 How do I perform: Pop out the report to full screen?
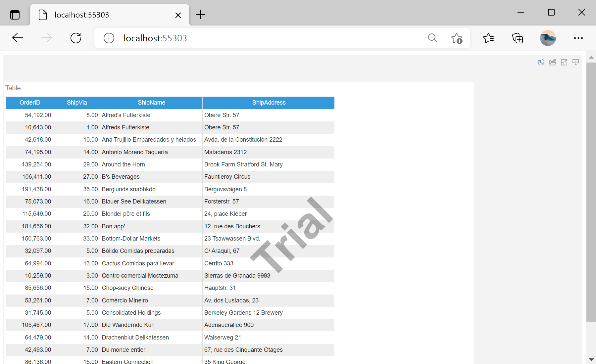coord(564,62)
